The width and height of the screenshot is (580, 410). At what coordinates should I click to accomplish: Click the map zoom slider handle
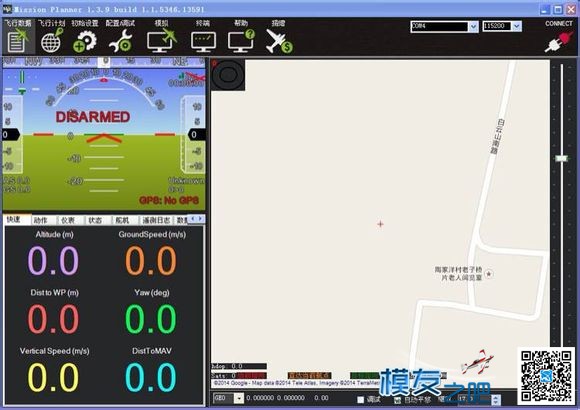561,158
